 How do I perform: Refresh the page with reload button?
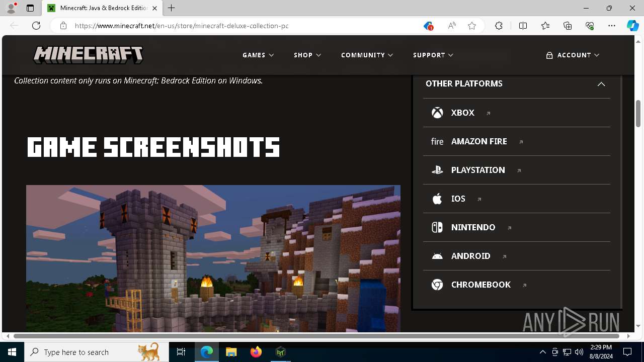click(36, 26)
